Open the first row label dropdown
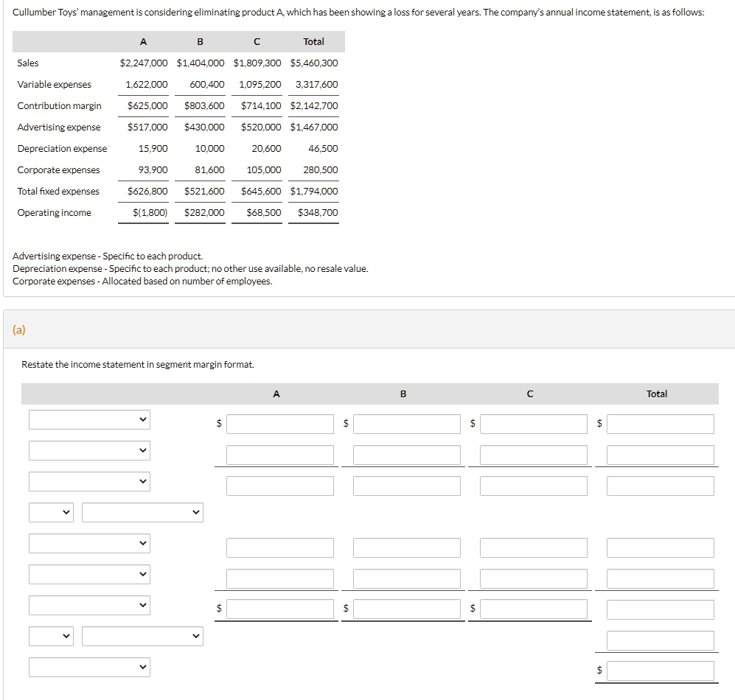This screenshot has width=735, height=700. pyautogui.click(x=89, y=419)
